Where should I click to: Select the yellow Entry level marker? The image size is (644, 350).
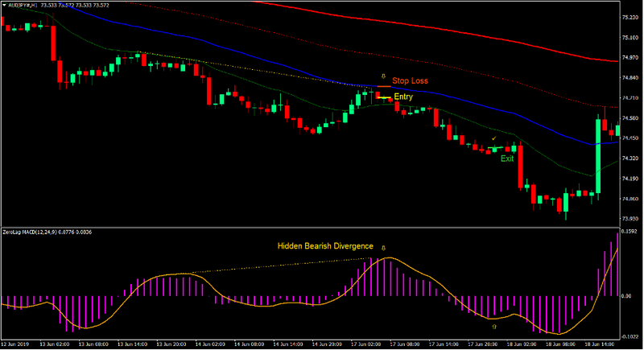point(385,97)
